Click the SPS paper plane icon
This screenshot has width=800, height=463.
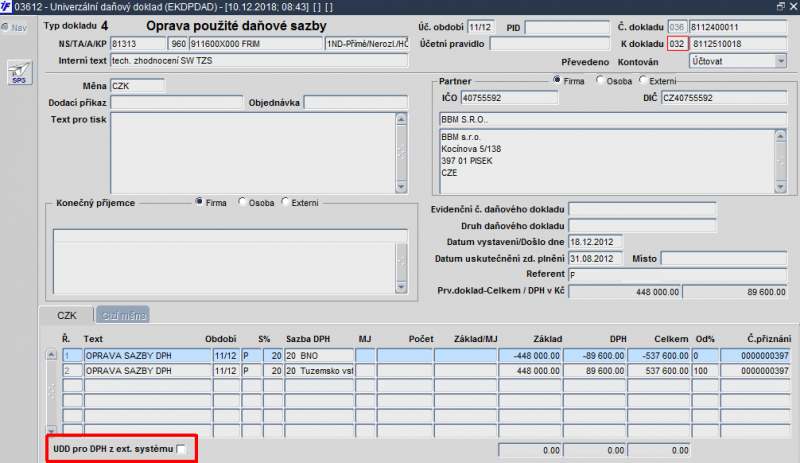pyautogui.click(x=19, y=72)
